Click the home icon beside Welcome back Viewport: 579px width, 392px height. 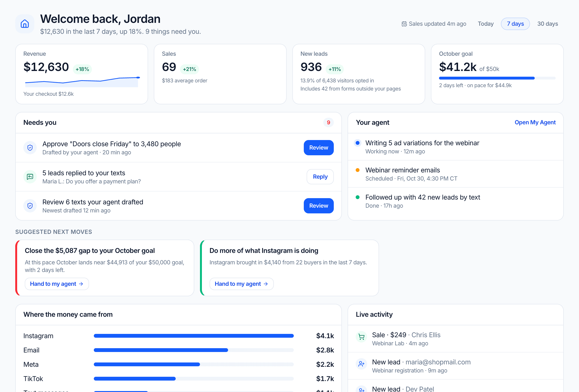click(x=25, y=24)
